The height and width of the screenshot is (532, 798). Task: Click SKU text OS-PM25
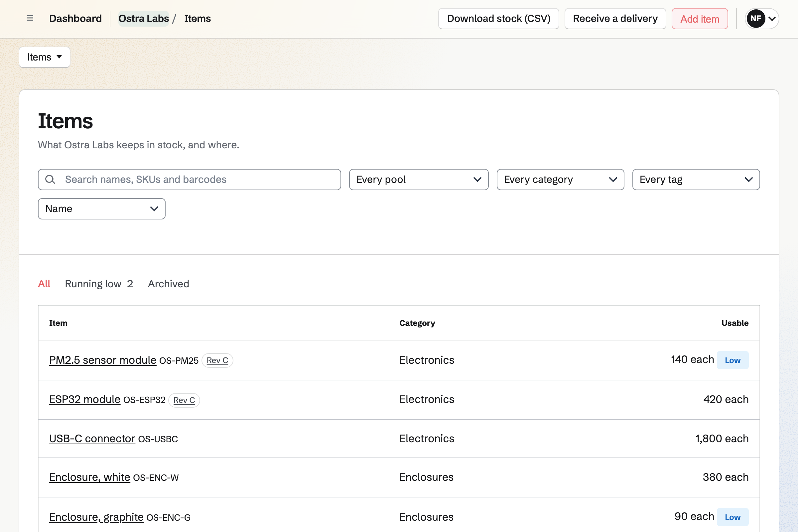coord(179,361)
